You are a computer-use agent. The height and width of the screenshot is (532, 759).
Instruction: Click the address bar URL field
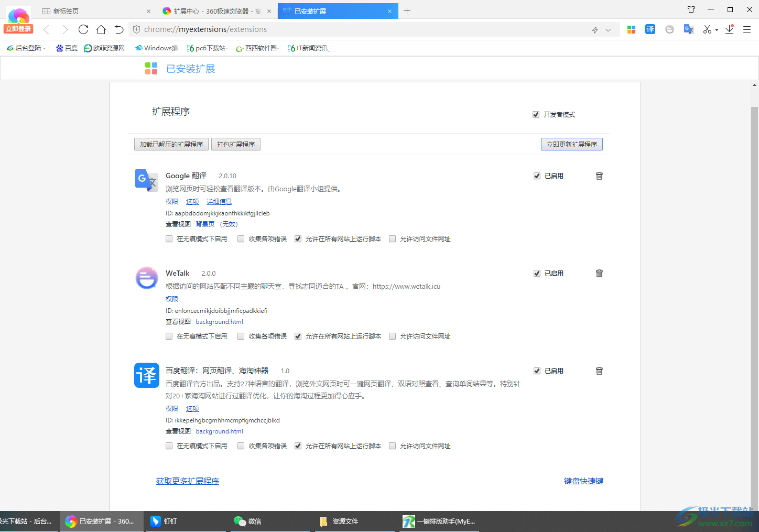[362, 29]
